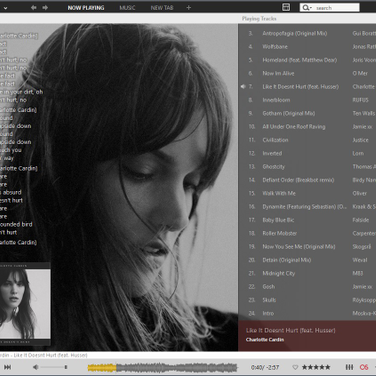Select track Homeland (feat. Matthew Dear)

300,60
